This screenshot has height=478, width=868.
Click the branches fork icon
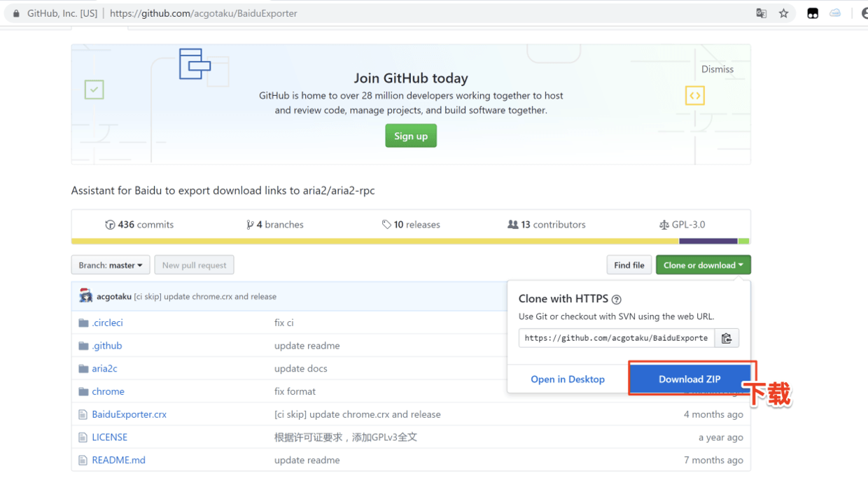250,225
